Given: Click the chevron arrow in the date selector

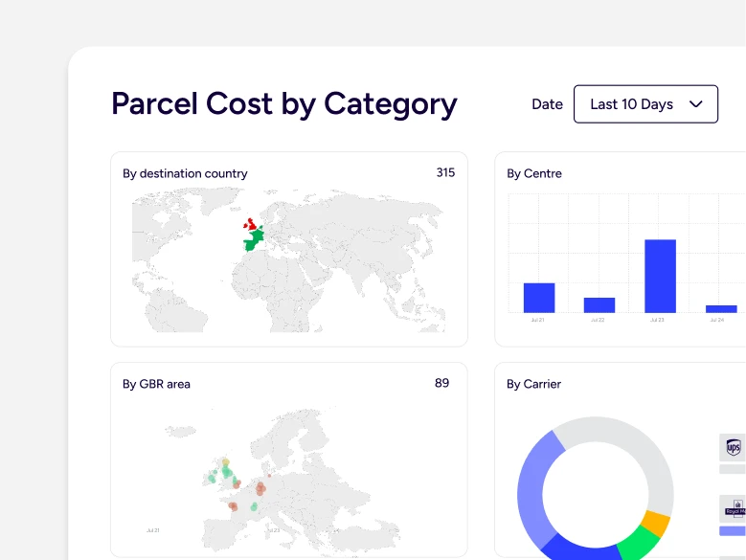Looking at the screenshot, I should tap(696, 104).
